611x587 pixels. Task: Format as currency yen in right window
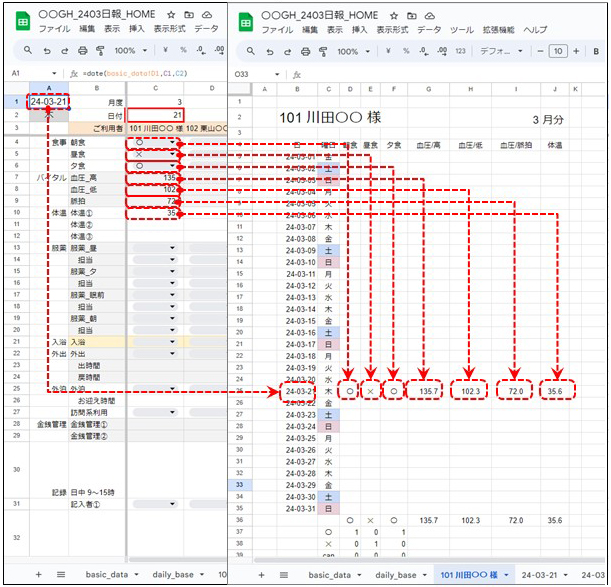(388, 51)
